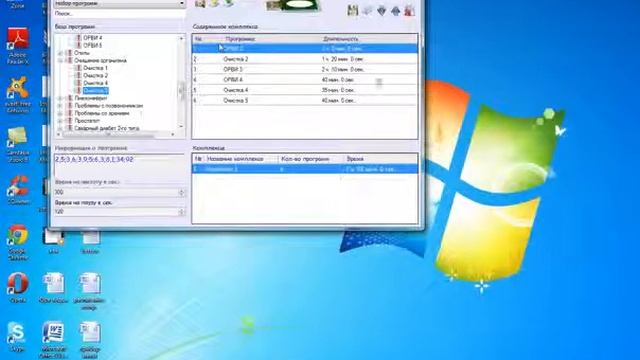Launch Opera browser from desktop
This screenshot has width=640, height=360.
coord(18,288)
